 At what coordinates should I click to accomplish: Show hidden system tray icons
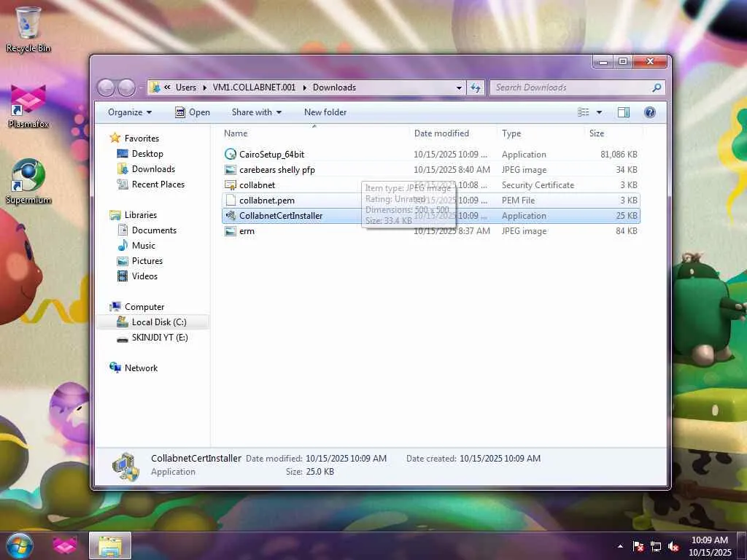[x=620, y=546]
